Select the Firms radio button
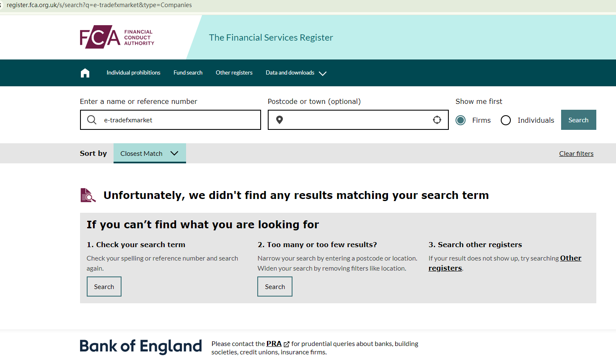The width and height of the screenshot is (616, 364). click(x=461, y=120)
